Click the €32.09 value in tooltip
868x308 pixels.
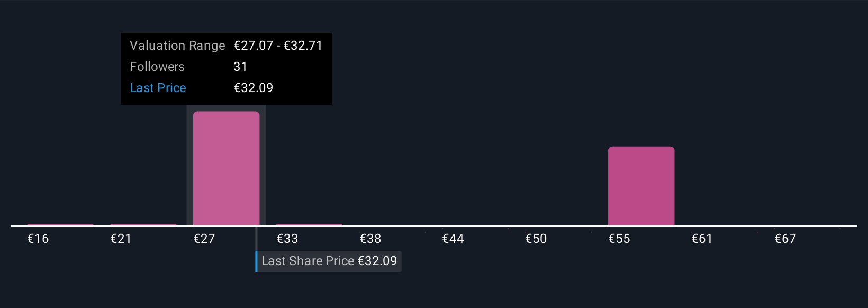tap(254, 88)
